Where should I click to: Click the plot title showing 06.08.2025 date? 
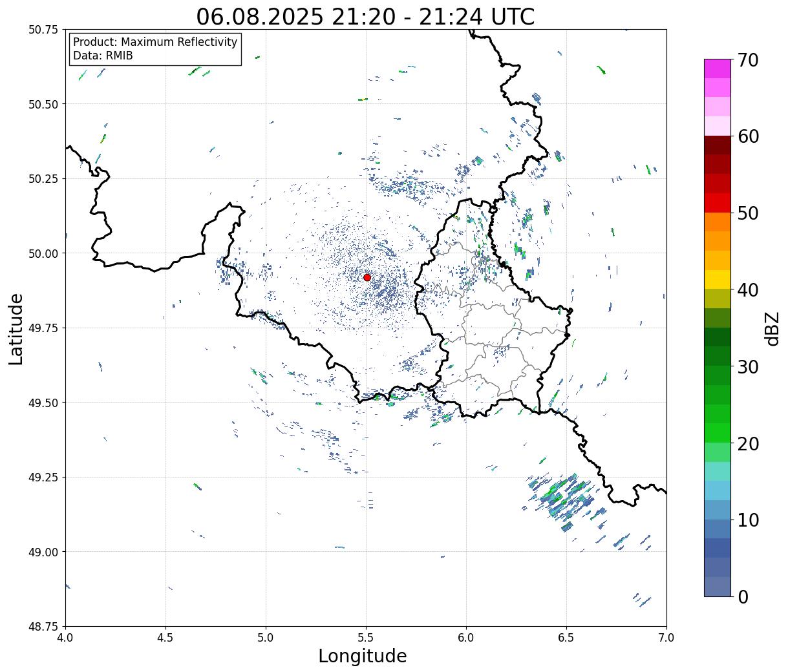pyautogui.click(x=365, y=16)
